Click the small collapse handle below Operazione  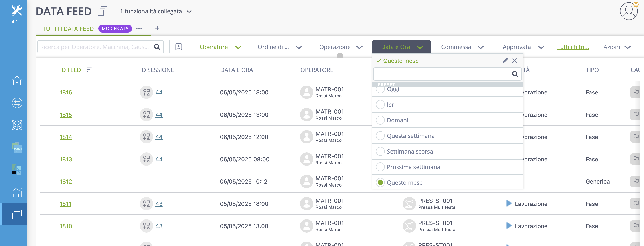pyautogui.click(x=340, y=55)
